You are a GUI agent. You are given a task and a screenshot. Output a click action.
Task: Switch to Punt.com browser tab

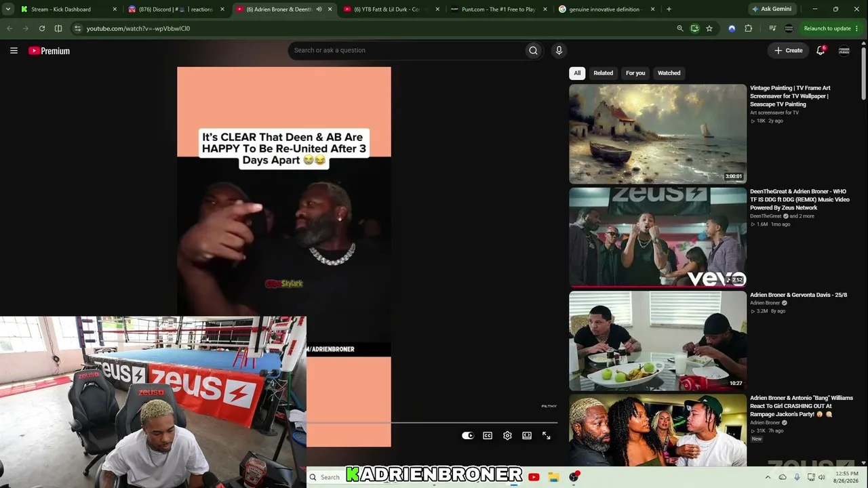(498, 9)
